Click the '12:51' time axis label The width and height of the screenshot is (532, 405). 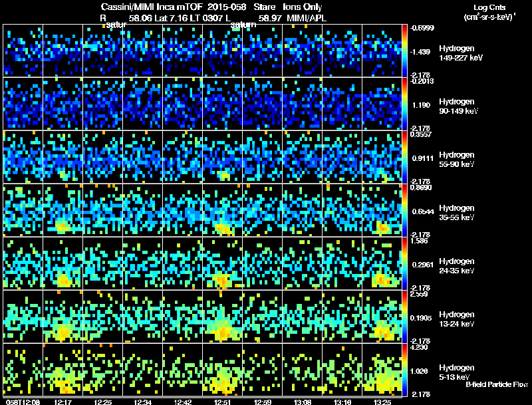coord(223,402)
